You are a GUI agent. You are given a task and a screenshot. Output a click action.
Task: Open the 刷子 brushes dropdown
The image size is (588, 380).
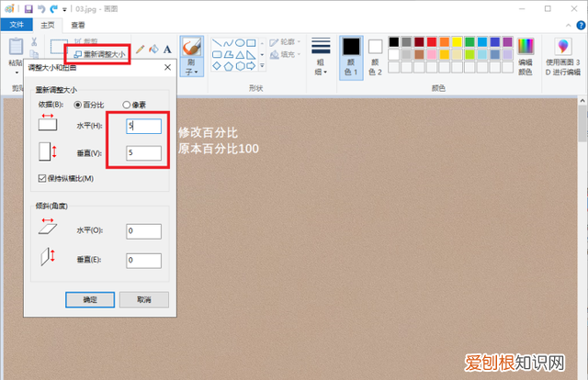192,67
